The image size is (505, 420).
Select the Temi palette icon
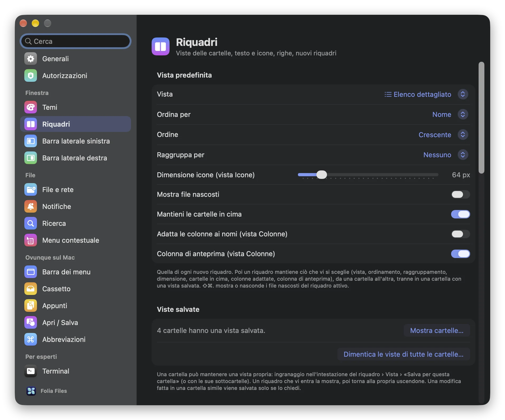point(31,107)
